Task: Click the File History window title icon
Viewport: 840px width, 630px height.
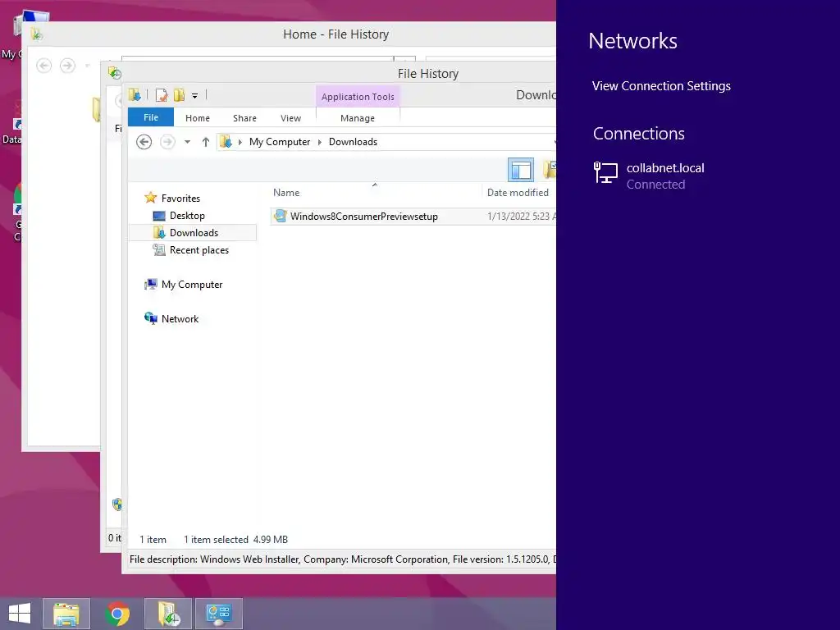Action: coord(115,72)
